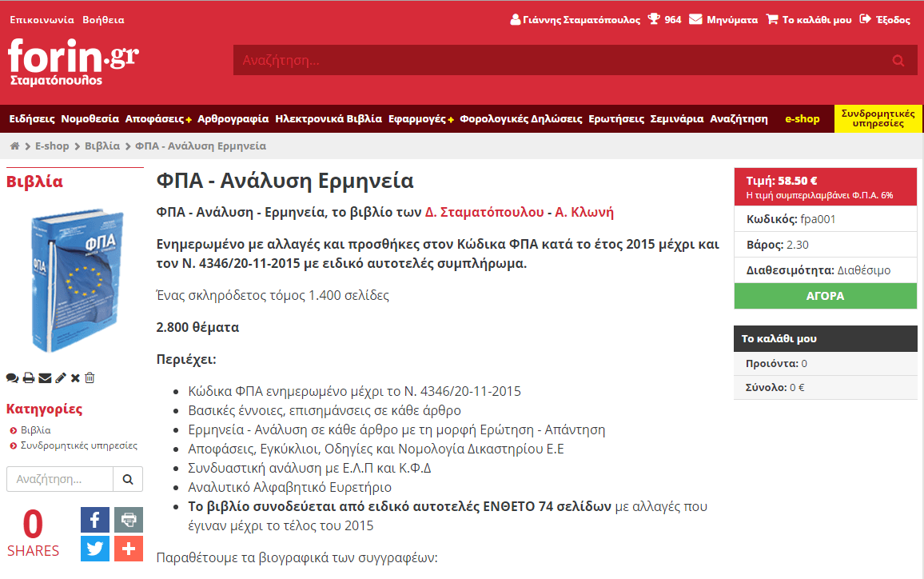The width and height of the screenshot is (924, 579).
Task: Open Ηλεκτρονικά Βιβλία menu item
Action: tap(329, 118)
